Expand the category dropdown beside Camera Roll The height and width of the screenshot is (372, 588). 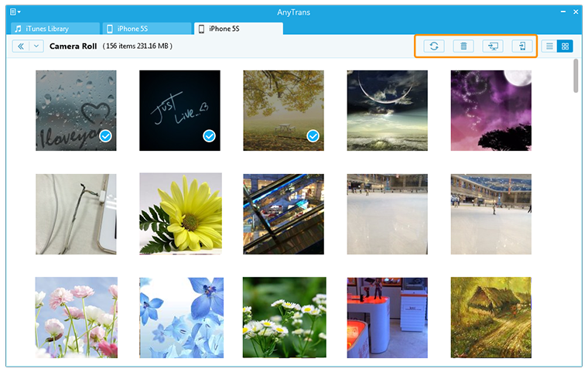coord(36,46)
